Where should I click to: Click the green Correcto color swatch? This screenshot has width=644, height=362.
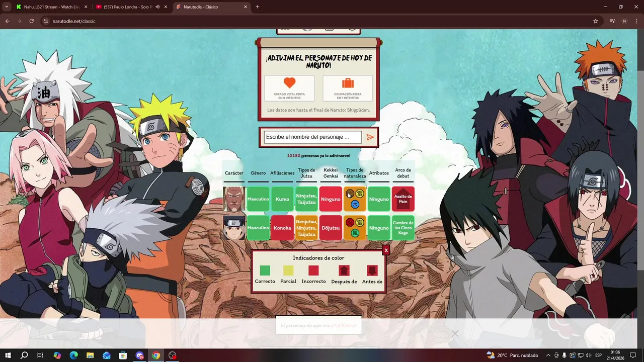click(265, 270)
